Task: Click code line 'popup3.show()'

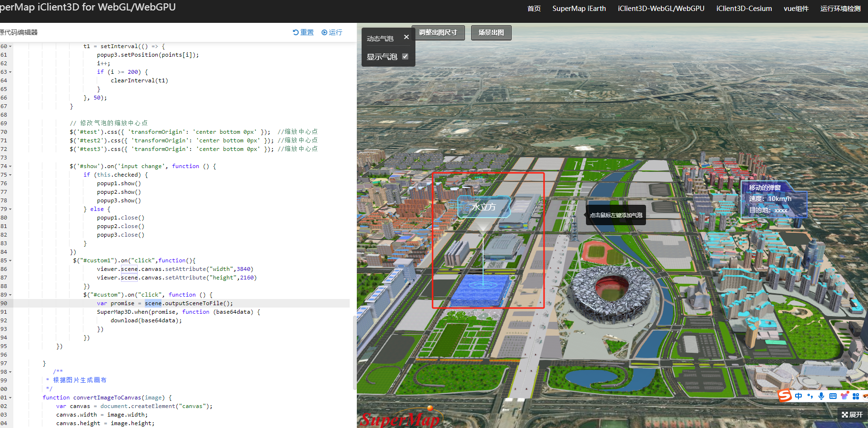Action: pos(119,200)
